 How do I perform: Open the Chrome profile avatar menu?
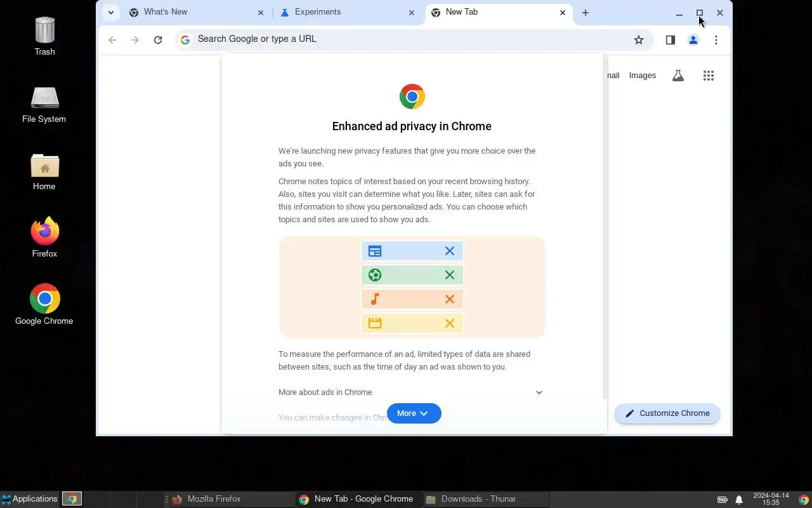pyautogui.click(x=693, y=40)
